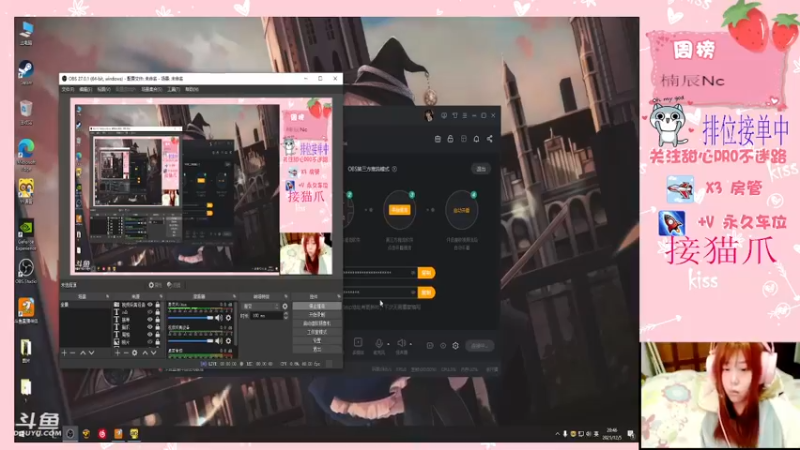
Task: Click the share icon in Douyu tool
Action: pos(489,139)
